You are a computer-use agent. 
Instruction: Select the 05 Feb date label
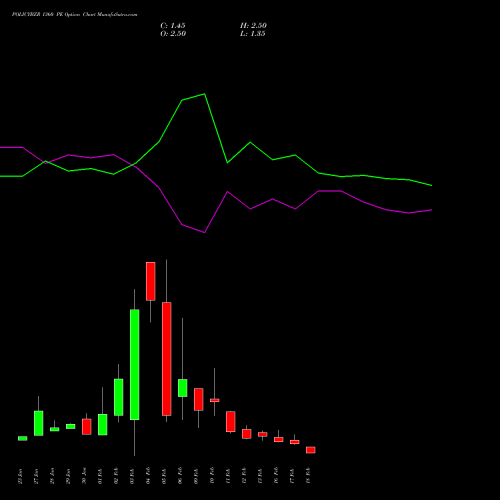click(164, 476)
